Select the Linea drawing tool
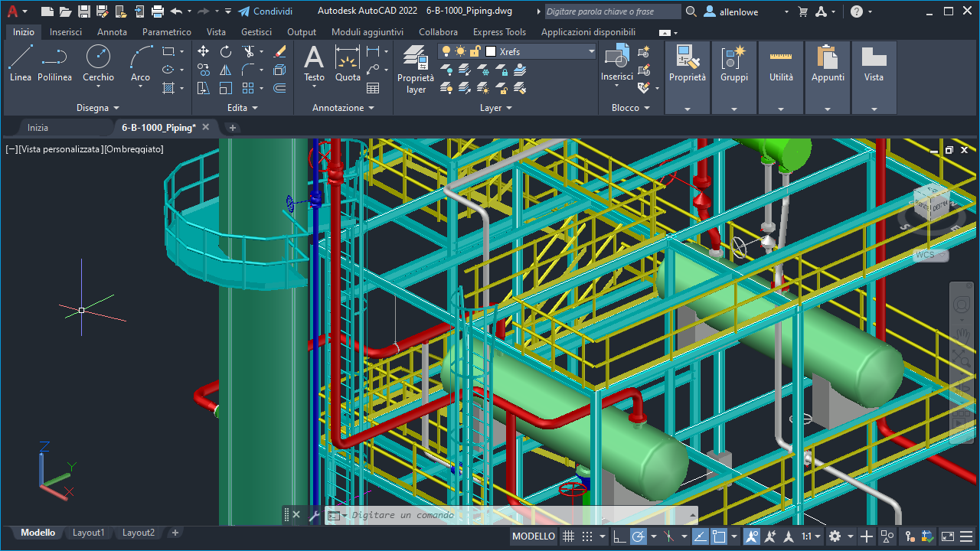Viewport: 980px width, 551px height. 21,63
